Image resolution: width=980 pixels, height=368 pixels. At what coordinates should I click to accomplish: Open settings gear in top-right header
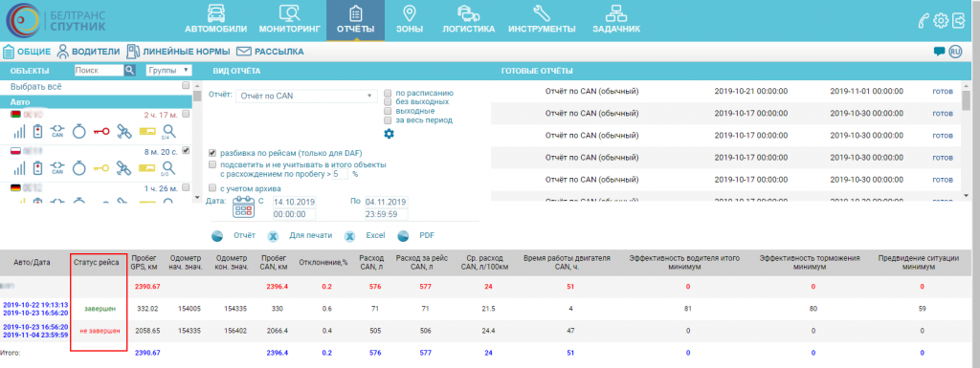point(941,21)
